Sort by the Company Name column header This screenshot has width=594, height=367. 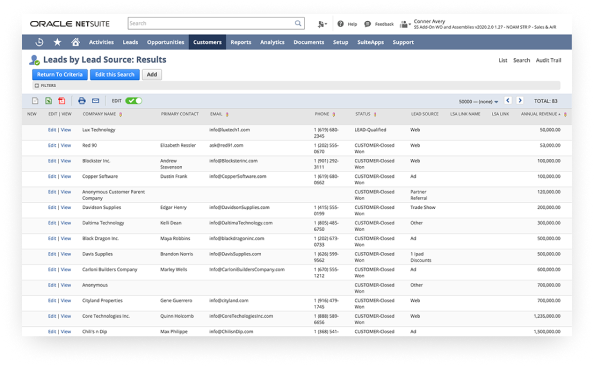[x=99, y=114]
